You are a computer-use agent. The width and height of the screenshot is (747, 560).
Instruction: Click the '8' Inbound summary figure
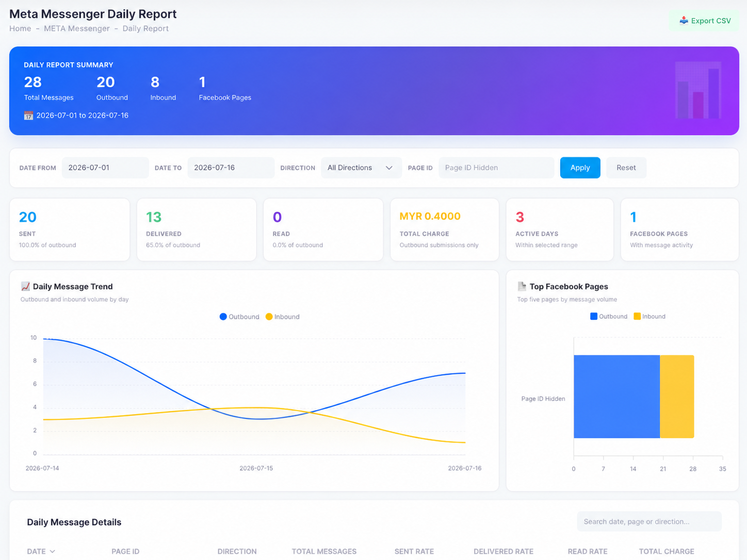pos(155,82)
